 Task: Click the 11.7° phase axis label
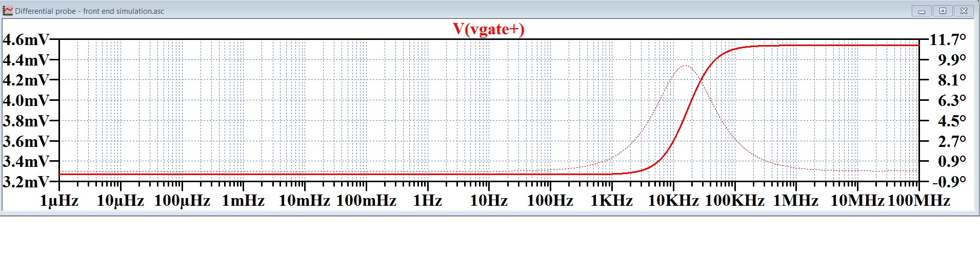(948, 39)
